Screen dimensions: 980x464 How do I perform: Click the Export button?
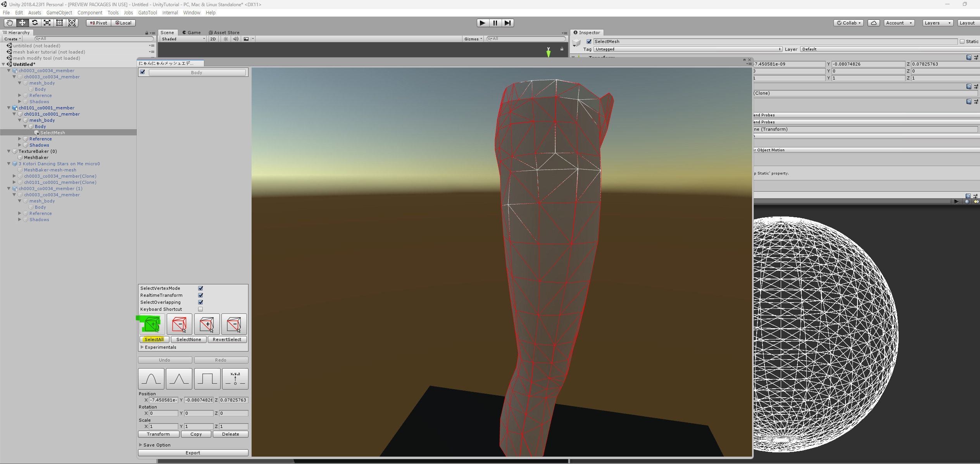tap(193, 453)
